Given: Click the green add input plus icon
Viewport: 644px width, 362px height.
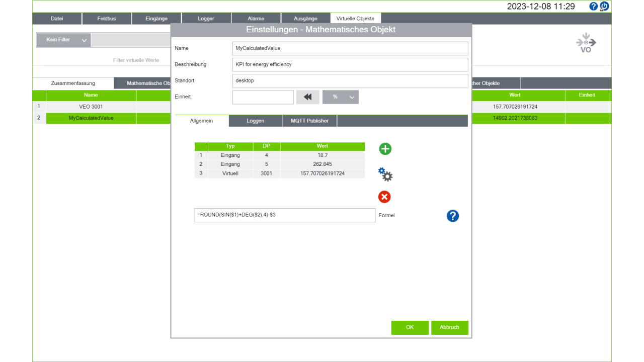Looking at the screenshot, I should coord(385,149).
